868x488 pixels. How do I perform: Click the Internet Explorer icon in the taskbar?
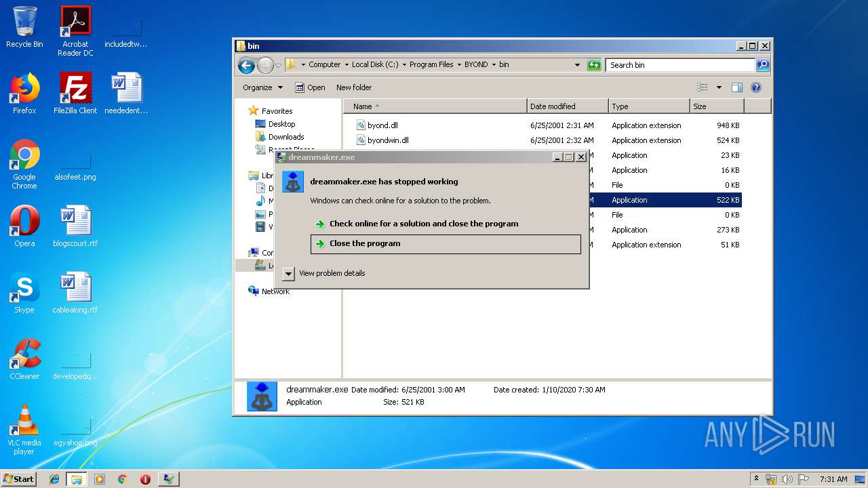[x=54, y=479]
